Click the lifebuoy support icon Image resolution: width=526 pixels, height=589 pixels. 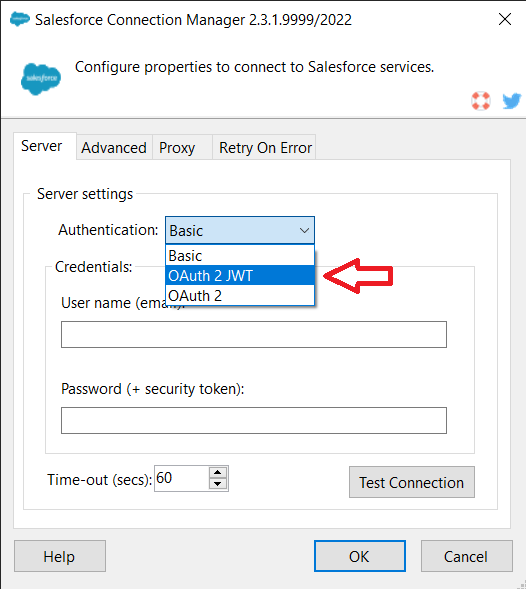click(481, 101)
